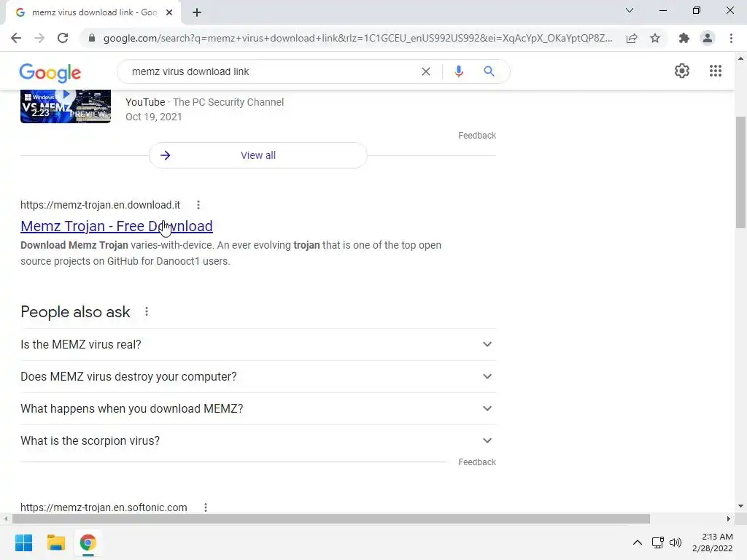Close the memz virus search tab
747x560 pixels.
tap(169, 12)
